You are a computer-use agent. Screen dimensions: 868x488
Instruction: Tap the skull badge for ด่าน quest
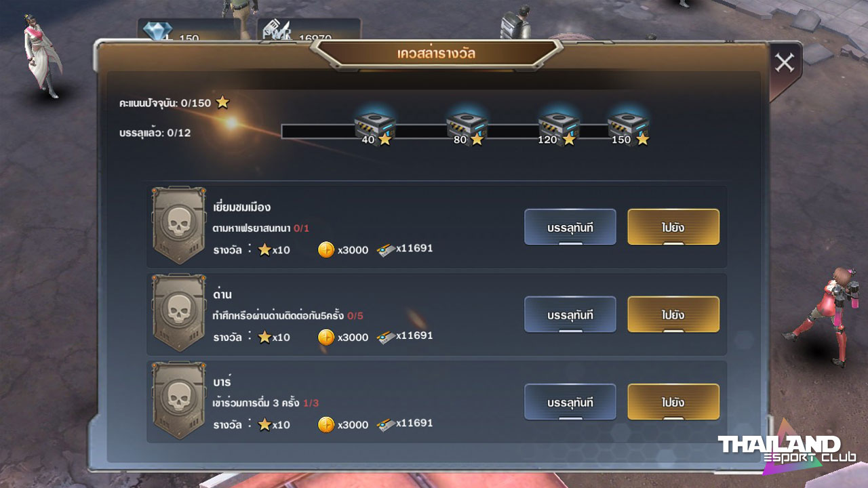tap(179, 313)
